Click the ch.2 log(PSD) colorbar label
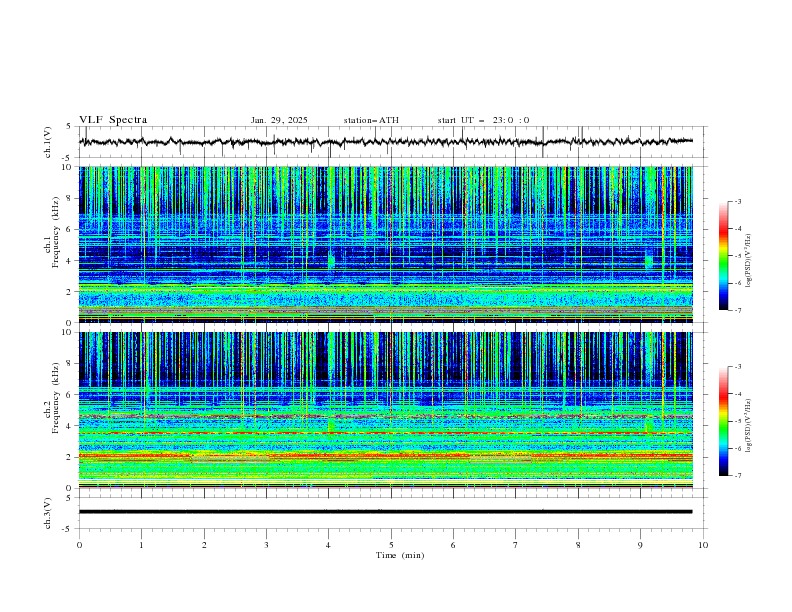The image size is (792, 612). pyautogui.click(x=749, y=425)
